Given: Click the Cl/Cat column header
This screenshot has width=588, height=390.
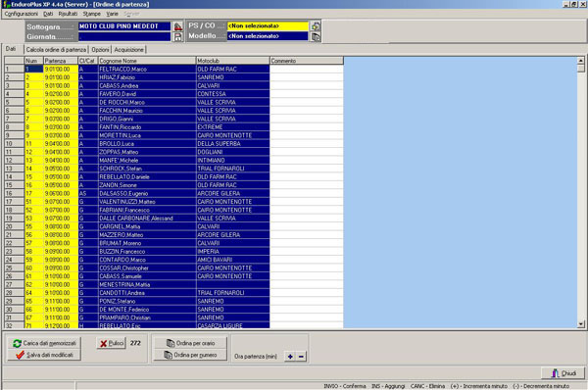Looking at the screenshot, I should (88, 61).
